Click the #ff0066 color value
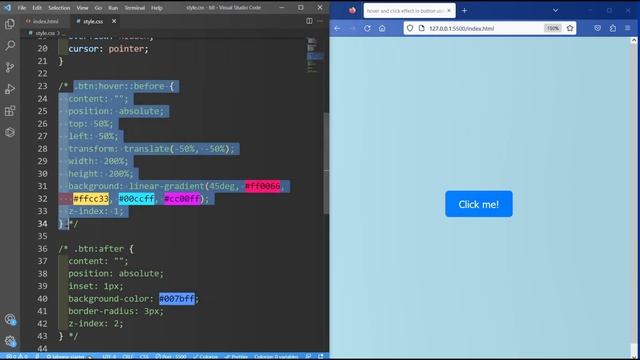The image size is (640, 360). (262, 186)
